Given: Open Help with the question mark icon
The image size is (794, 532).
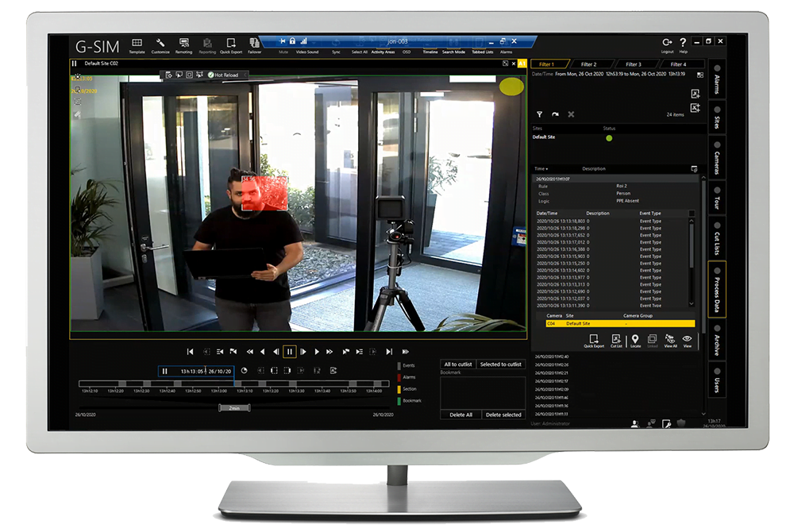Looking at the screenshot, I should coord(683,44).
